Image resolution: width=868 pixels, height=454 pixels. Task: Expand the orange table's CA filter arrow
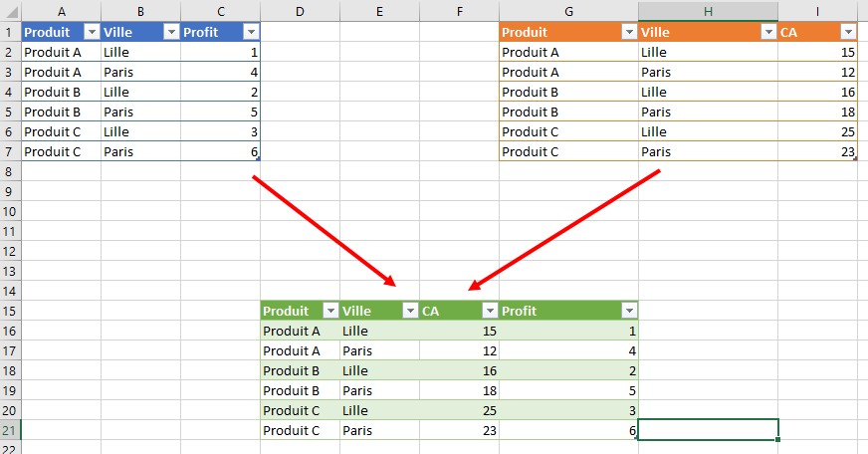(847, 32)
